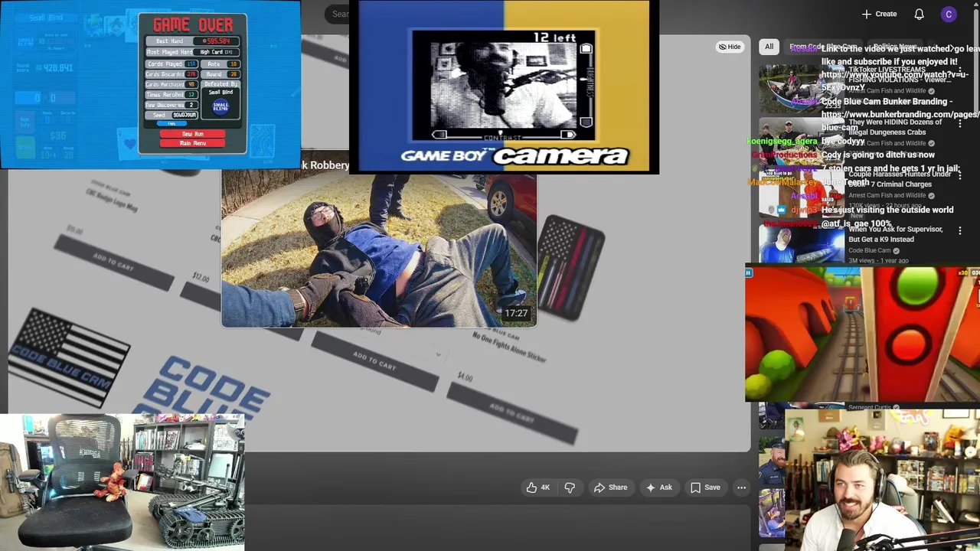Screen dimensions: 980x551
Task: Select the From Code Blue Cam chip
Action: [823, 47]
